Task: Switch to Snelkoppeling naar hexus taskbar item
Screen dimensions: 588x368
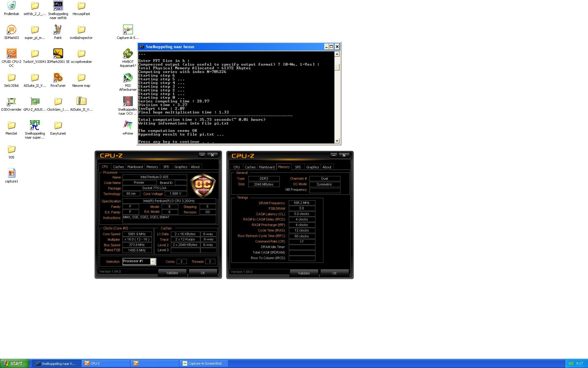Action: [x=57, y=363]
